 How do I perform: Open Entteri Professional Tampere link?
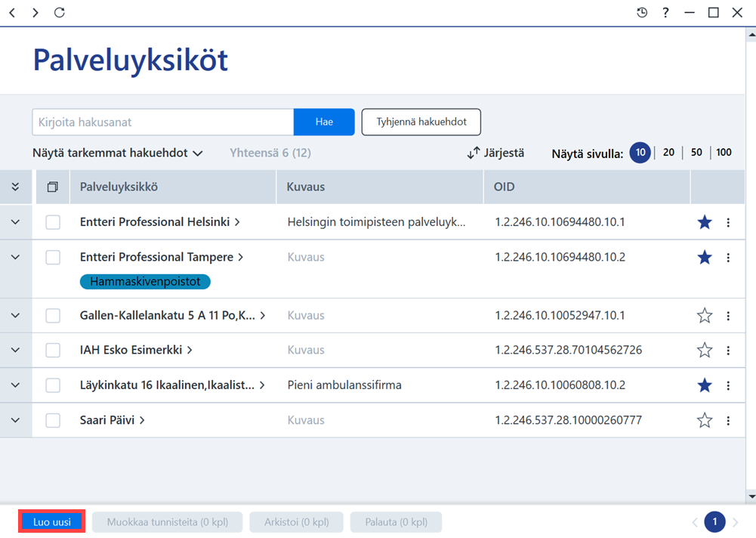(x=162, y=257)
